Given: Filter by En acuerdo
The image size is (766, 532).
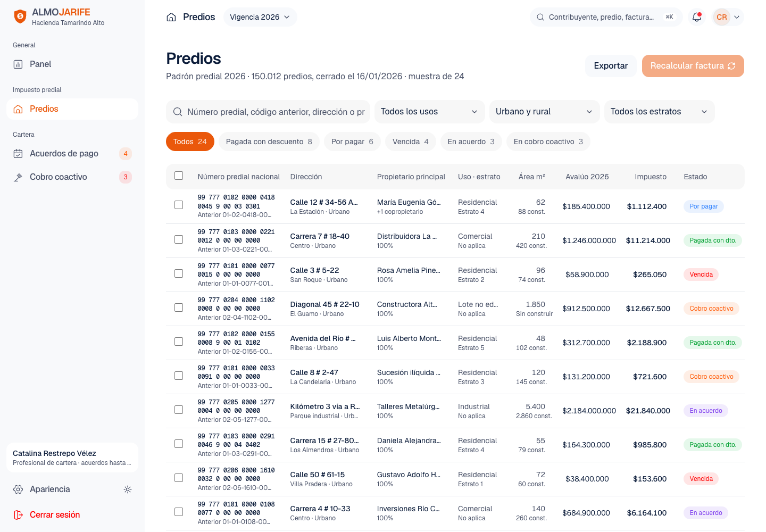Looking at the screenshot, I should [x=471, y=142].
